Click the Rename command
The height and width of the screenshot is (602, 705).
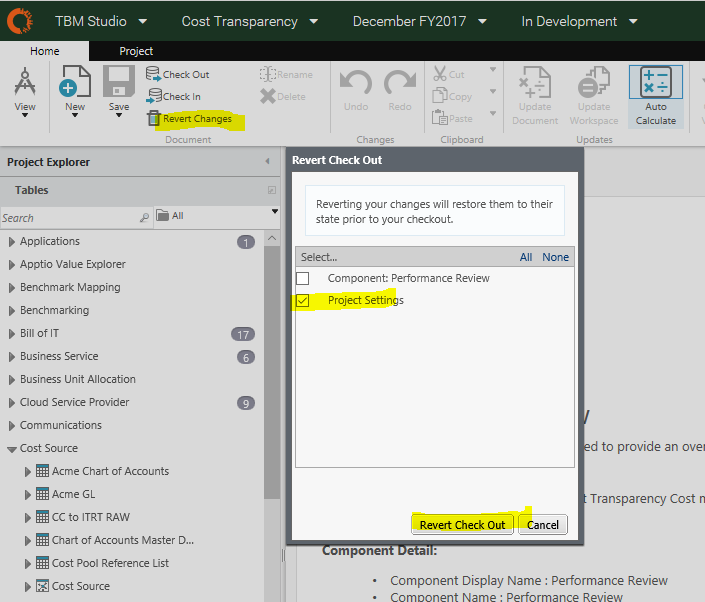coord(286,74)
